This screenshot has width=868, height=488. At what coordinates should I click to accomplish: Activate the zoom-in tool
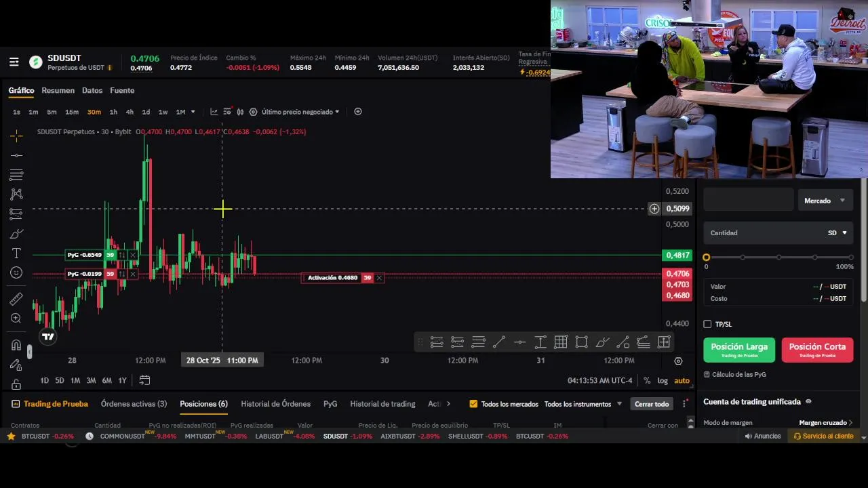[x=16, y=319]
